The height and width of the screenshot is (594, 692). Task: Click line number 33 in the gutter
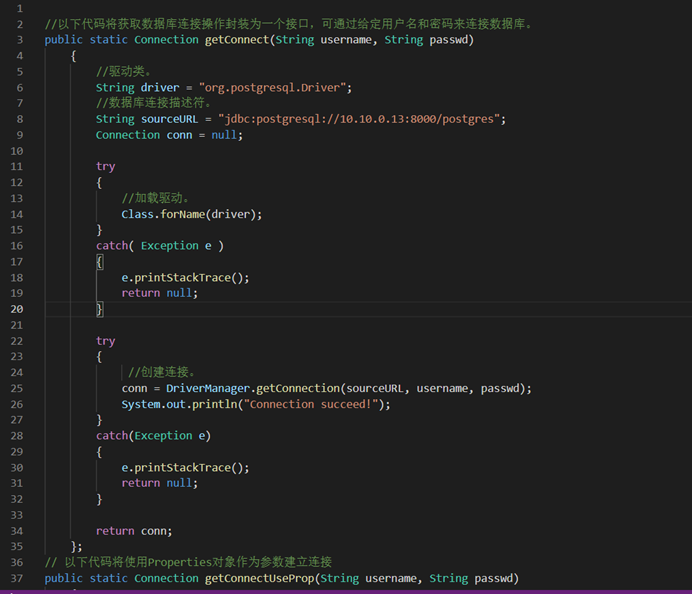point(17,515)
